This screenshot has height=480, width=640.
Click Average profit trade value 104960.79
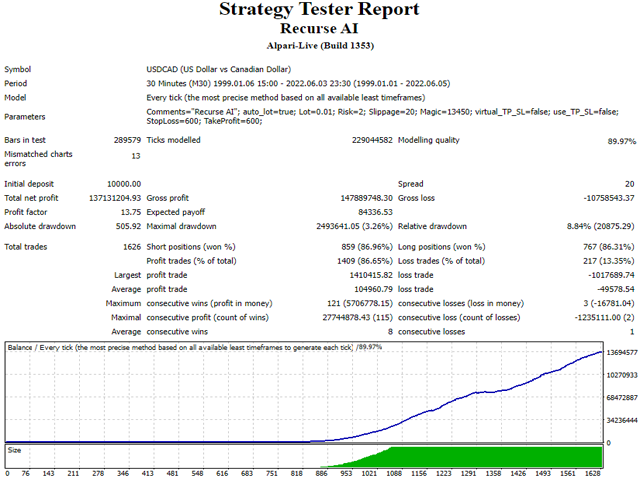tap(373, 289)
